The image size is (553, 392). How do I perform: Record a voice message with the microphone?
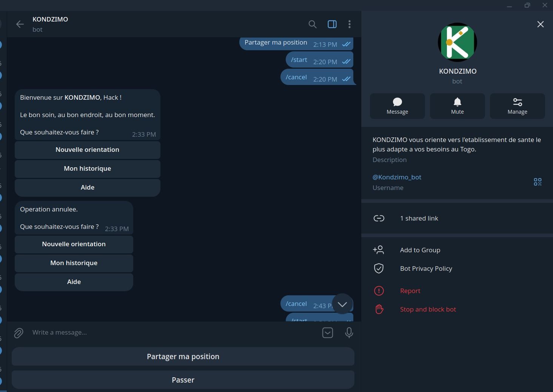tap(349, 333)
